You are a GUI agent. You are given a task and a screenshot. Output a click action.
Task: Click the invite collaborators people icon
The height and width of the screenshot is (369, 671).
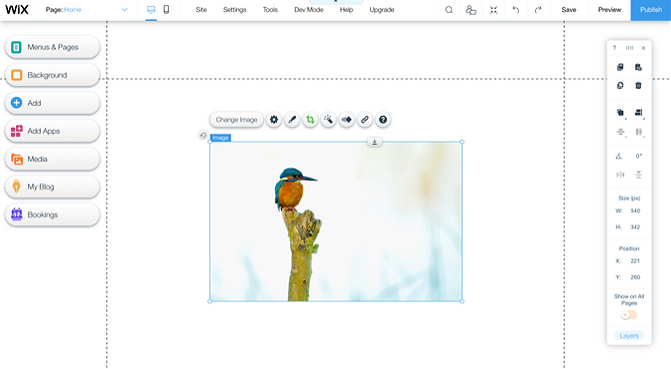click(x=471, y=9)
